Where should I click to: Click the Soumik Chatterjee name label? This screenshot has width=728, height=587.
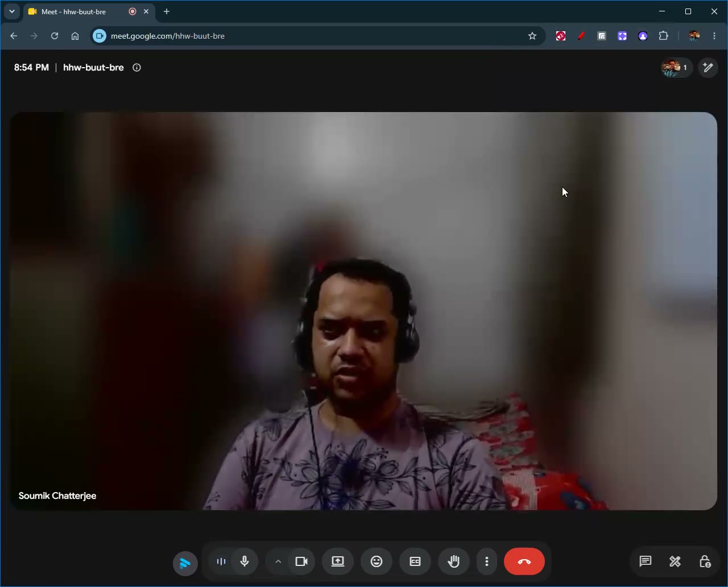click(x=57, y=496)
